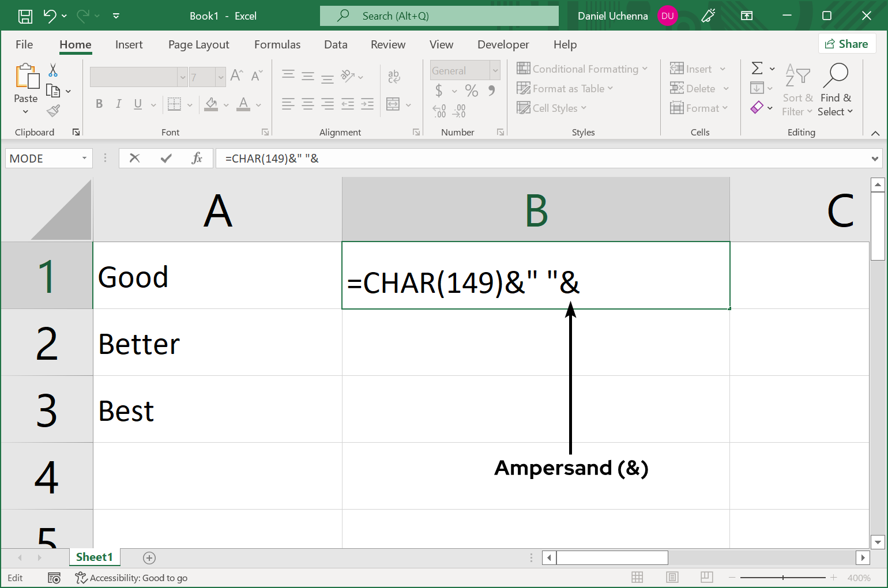Open the File menu
The image size is (888, 588).
pyautogui.click(x=24, y=44)
